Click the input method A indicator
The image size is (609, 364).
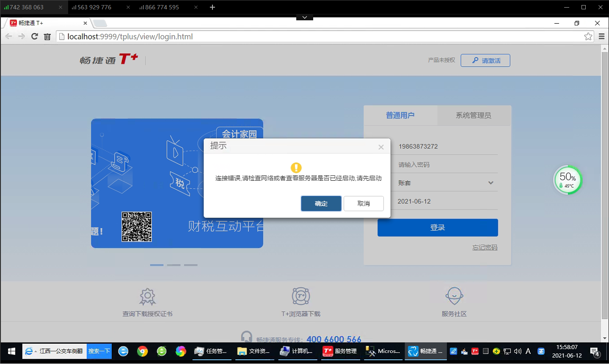tap(528, 351)
